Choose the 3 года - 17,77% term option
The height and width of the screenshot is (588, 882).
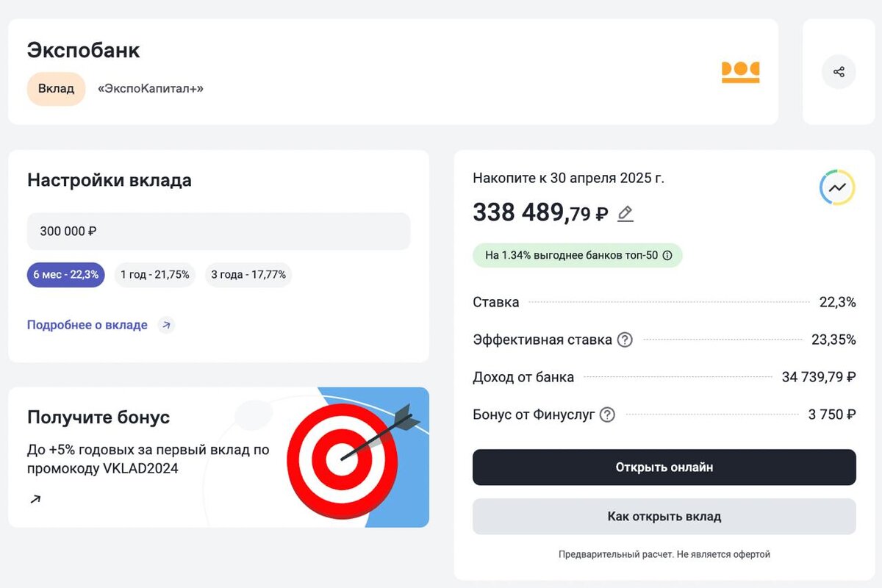pyautogui.click(x=248, y=274)
